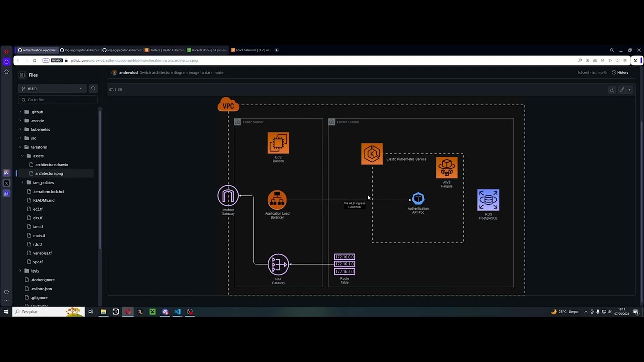Image resolution: width=644 pixels, height=362 pixels.
Task: Click the file search magnifier button
Action: coord(93,88)
